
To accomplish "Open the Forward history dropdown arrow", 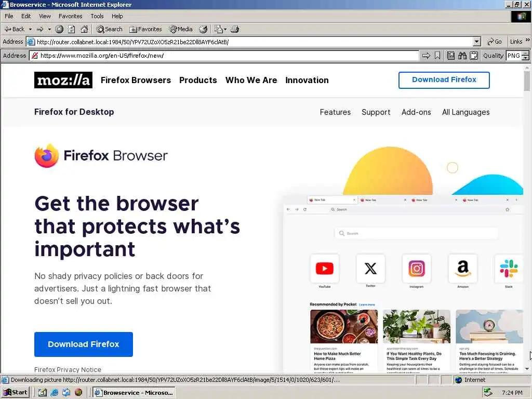I will coord(49,29).
